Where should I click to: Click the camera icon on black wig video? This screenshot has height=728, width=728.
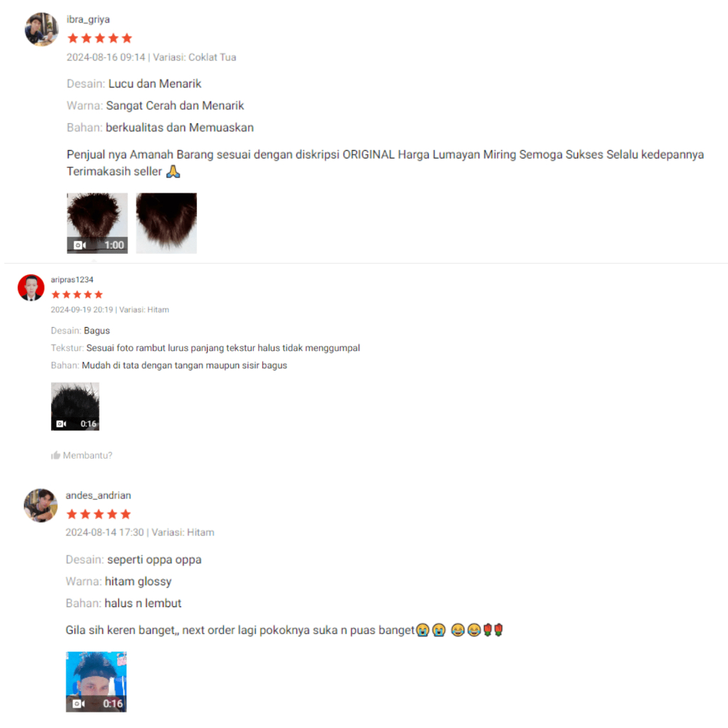click(61, 424)
